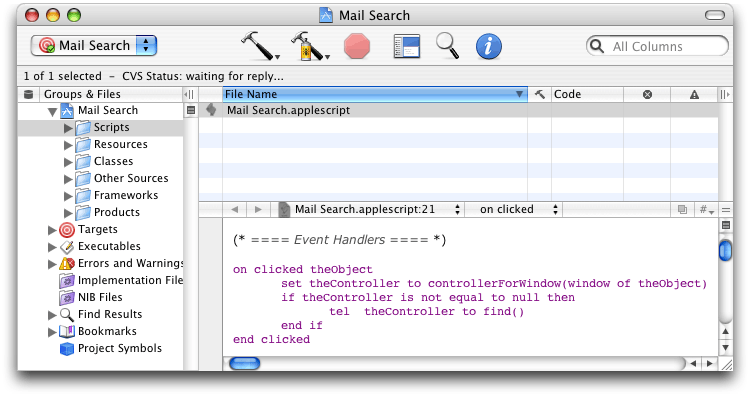The height and width of the screenshot is (394, 750).
Task: Expand the Bookmarks group
Action: tap(52, 332)
